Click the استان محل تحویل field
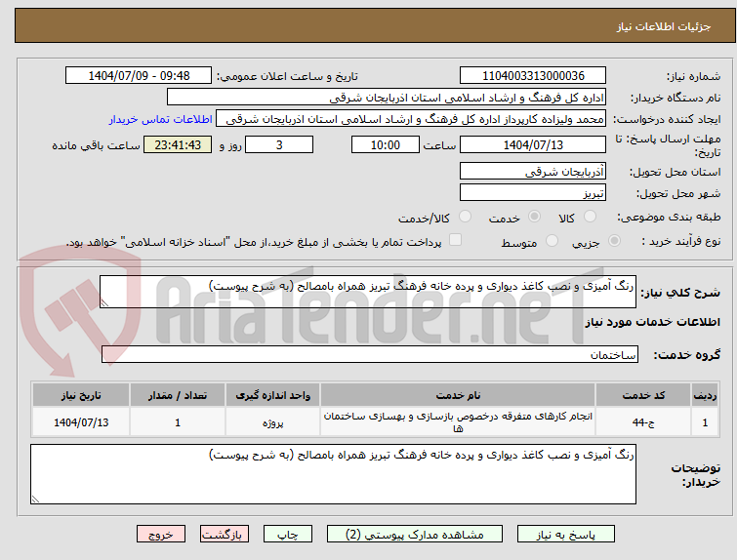The width and height of the screenshot is (737, 560). click(533, 172)
